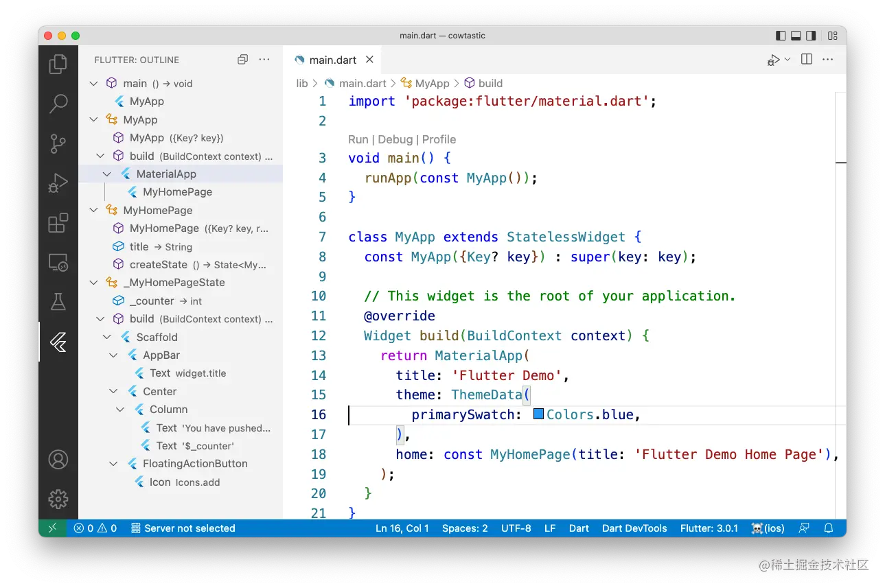This screenshot has width=885, height=588.
Task: Collapse the MaterialApp widget node
Action: (x=107, y=174)
